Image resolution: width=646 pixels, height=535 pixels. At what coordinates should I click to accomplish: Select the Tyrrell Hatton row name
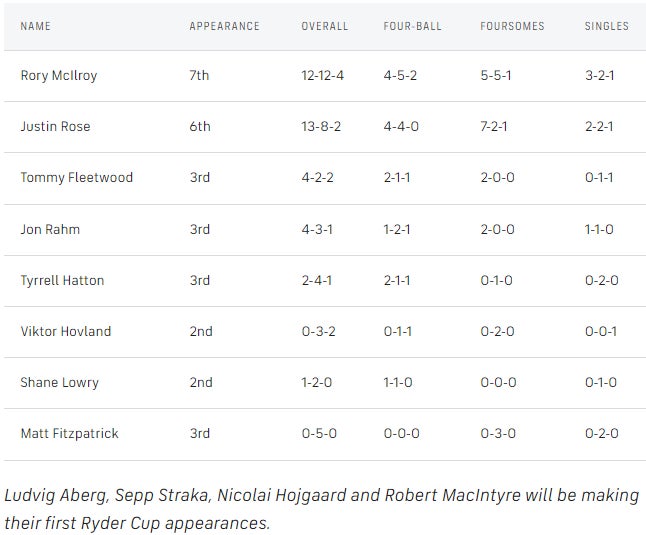pos(62,280)
